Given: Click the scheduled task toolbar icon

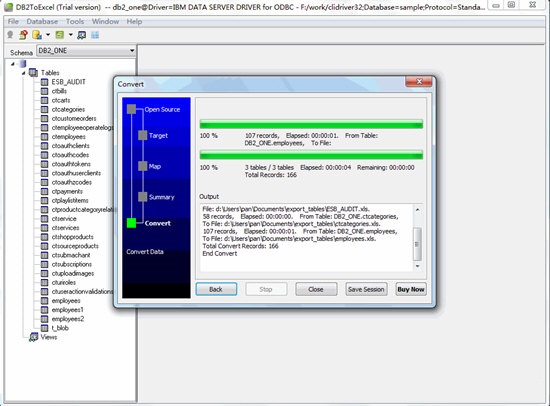Looking at the screenshot, I should pos(81,35).
